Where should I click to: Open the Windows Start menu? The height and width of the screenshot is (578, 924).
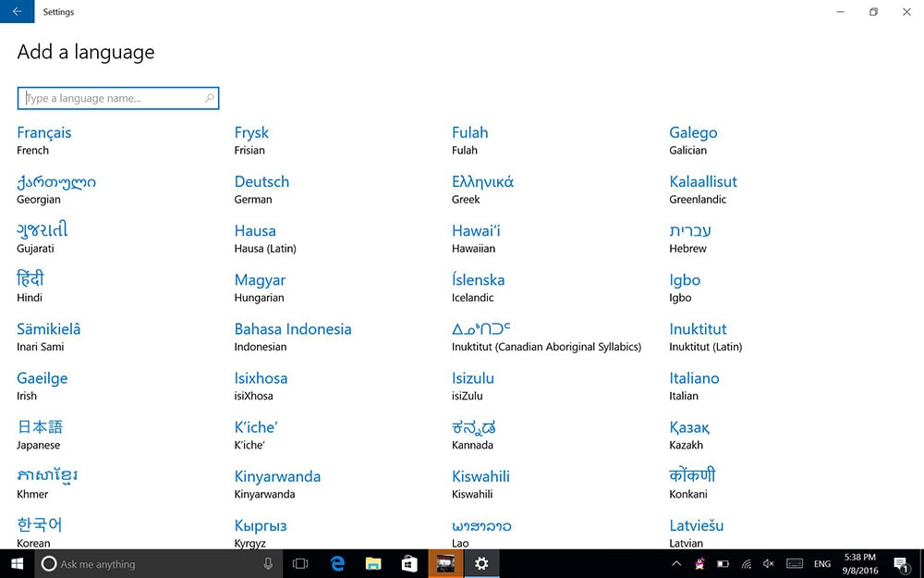pos(17,563)
